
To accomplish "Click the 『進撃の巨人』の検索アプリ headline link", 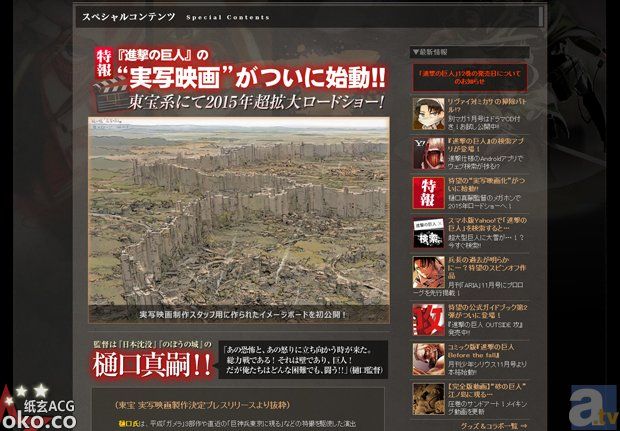I will pyautogui.click(x=485, y=145).
